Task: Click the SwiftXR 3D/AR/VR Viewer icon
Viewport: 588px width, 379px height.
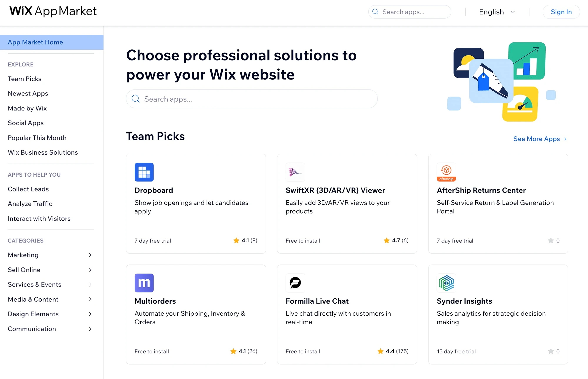Action: (x=295, y=172)
